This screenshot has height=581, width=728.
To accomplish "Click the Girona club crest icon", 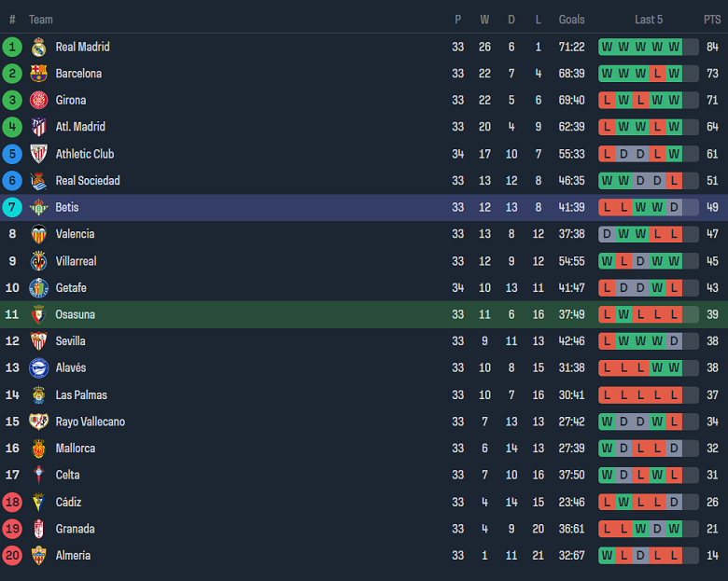I will coord(38,101).
